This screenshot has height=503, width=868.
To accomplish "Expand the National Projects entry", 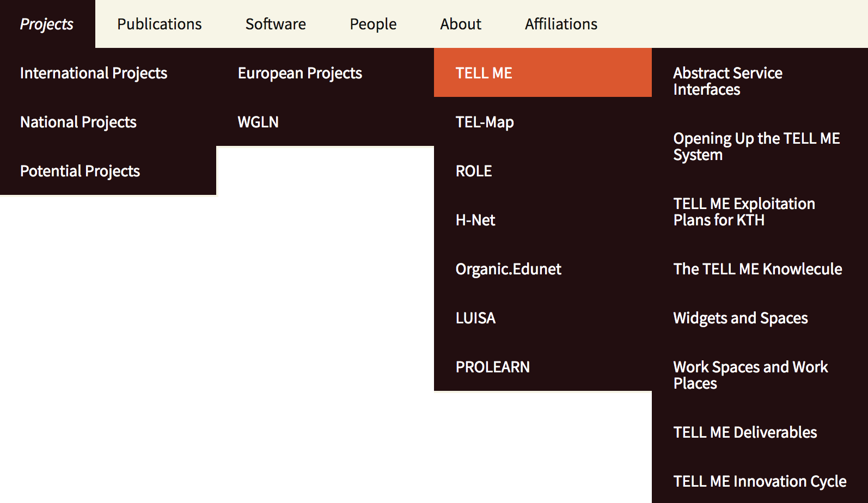I will [78, 122].
